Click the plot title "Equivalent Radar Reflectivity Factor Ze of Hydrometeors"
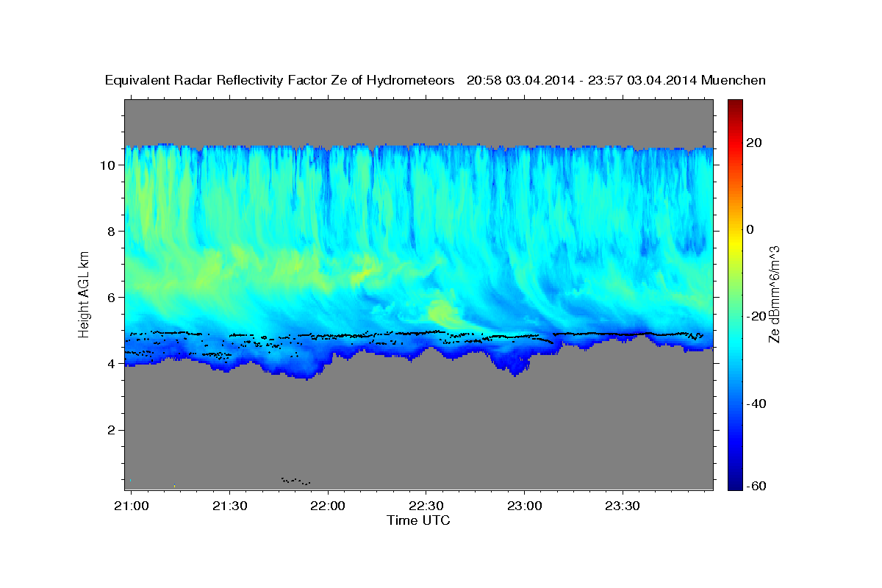Screen dimensions: 882x588 tap(279, 80)
